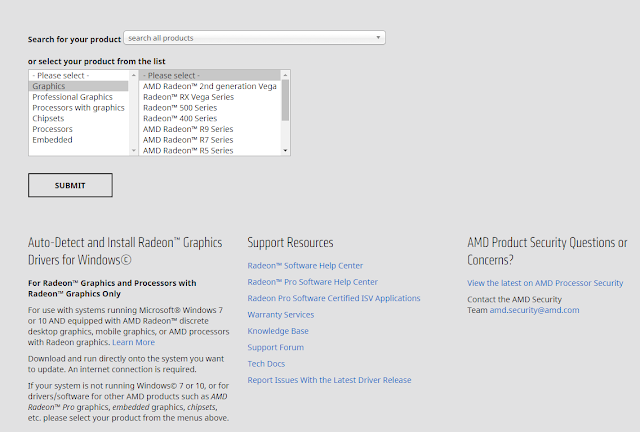
Task: View the latest on AMD Processor Security
Action: coord(545,283)
